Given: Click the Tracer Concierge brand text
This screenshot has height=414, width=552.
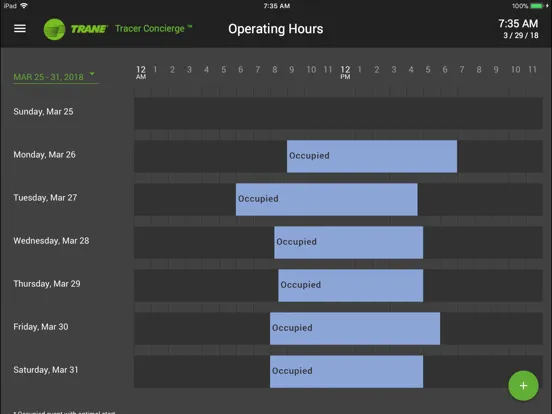Looking at the screenshot, I should [x=153, y=29].
